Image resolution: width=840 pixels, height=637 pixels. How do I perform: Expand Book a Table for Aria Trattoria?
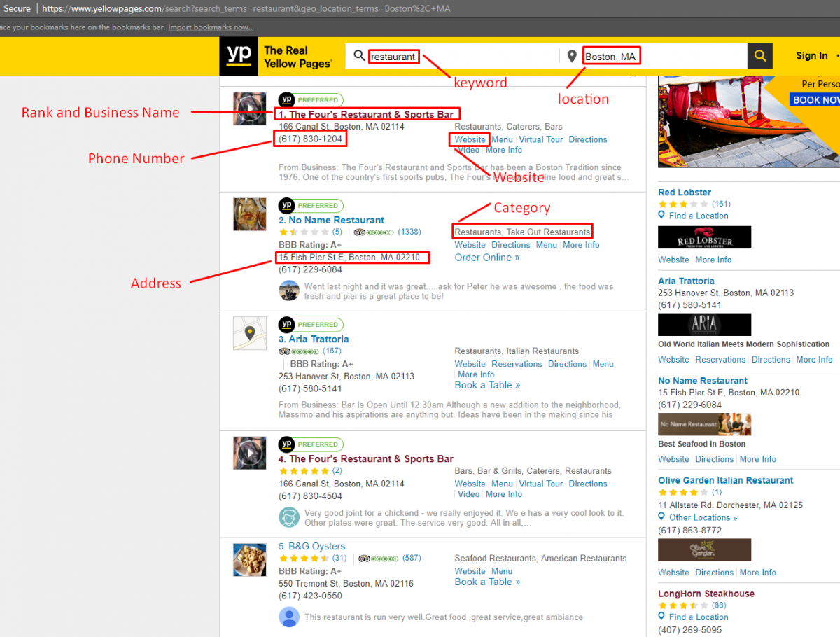483,385
